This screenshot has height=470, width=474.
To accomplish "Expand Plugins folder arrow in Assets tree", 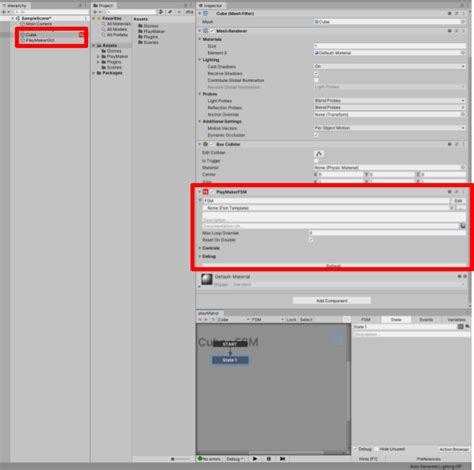I will tap(98, 62).
